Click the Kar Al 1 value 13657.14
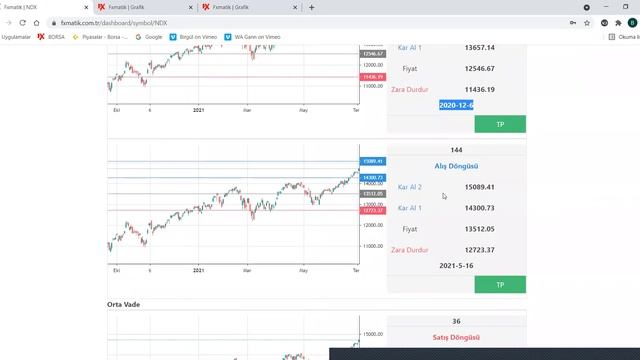The width and height of the screenshot is (640, 360). click(x=480, y=48)
